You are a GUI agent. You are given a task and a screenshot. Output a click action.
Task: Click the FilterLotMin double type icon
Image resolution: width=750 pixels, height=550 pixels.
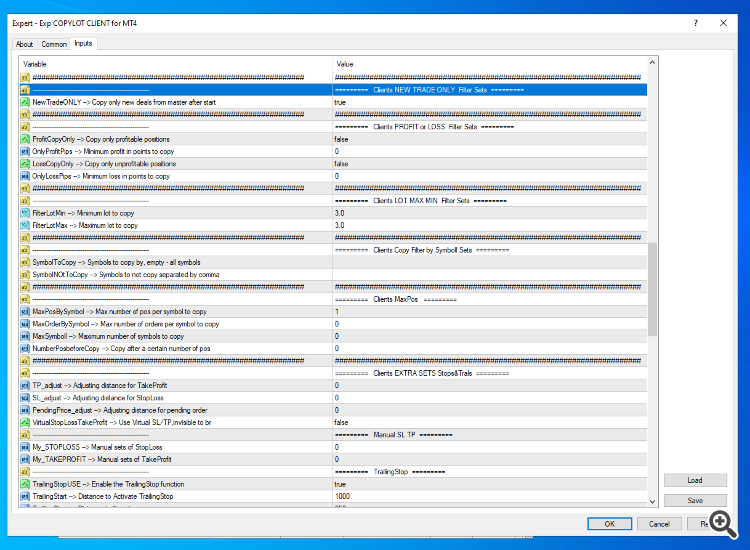(x=25, y=213)
